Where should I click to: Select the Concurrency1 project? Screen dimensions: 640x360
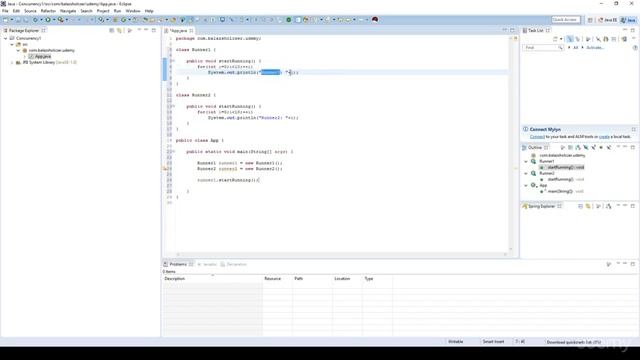point(28,38)
